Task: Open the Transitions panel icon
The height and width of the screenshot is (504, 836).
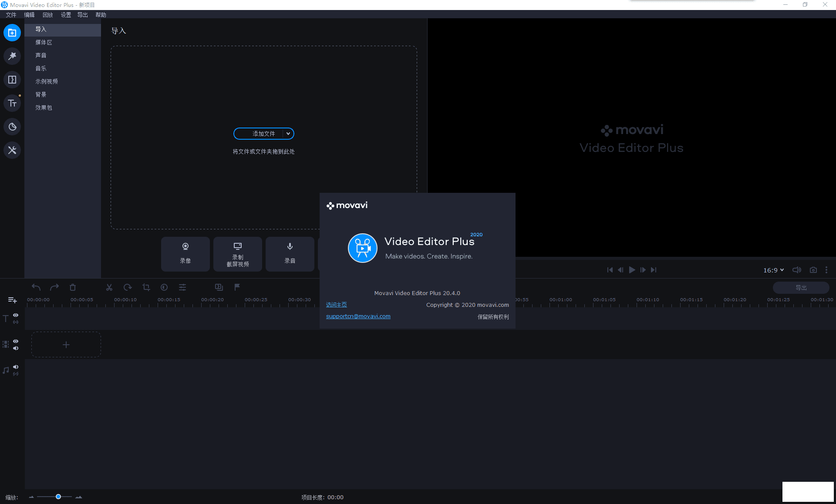Action: pos(12,80)
